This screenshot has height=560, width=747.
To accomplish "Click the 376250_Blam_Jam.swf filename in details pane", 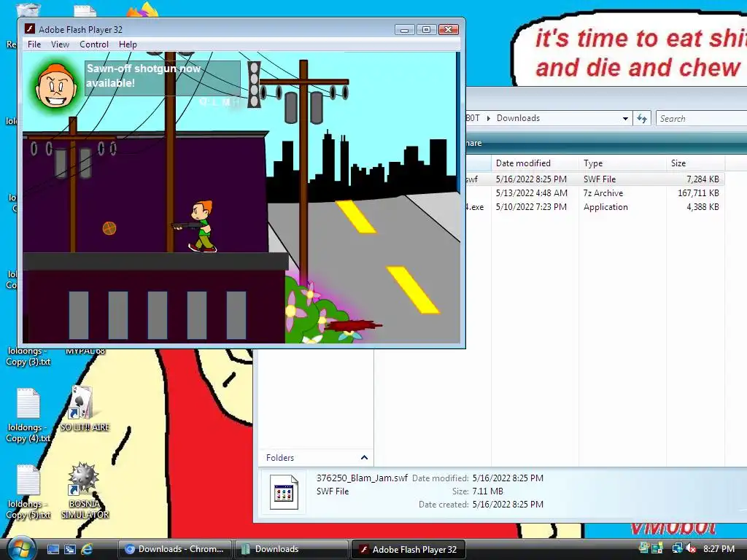I will click(362, 478).
